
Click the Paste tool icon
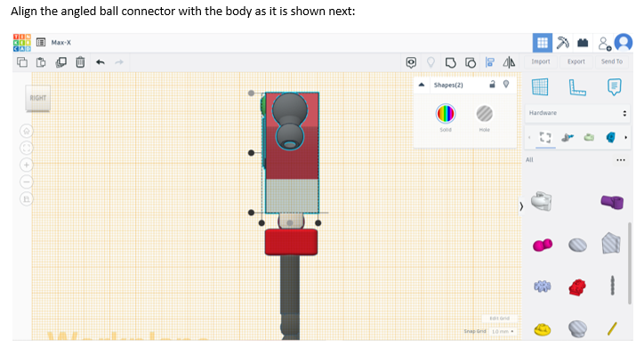(x=41, y=62)
